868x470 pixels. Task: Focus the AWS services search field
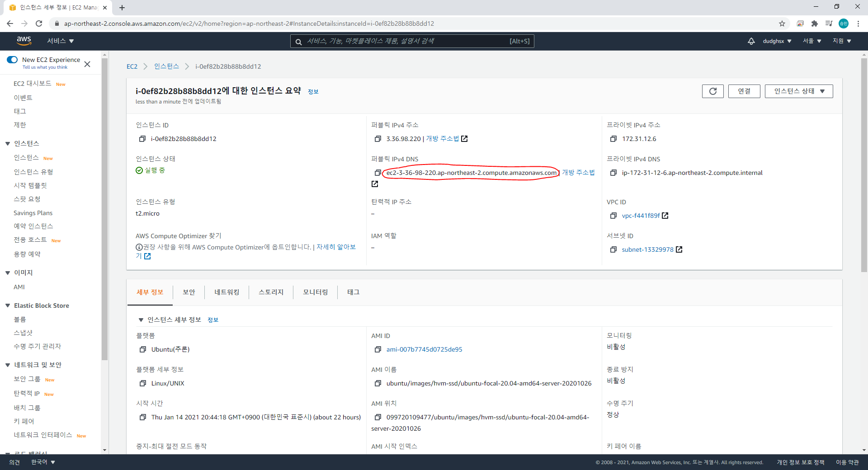click(x=412, y=41)
